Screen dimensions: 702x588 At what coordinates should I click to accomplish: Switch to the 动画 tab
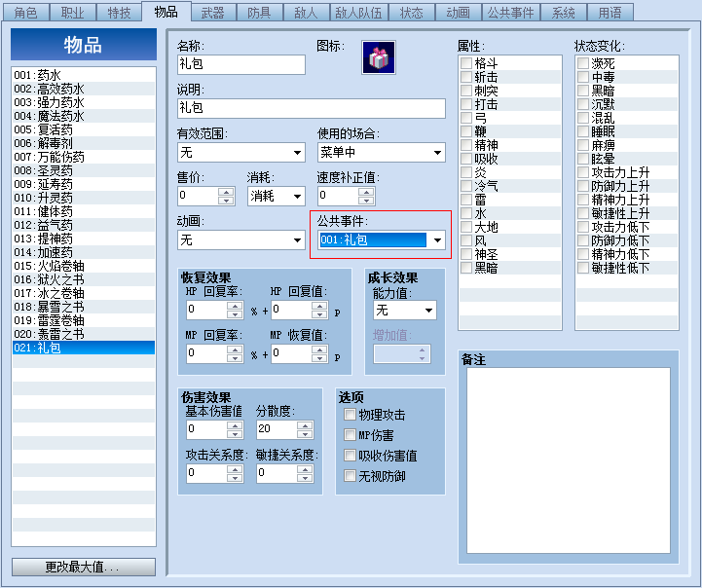pos(459,13)
